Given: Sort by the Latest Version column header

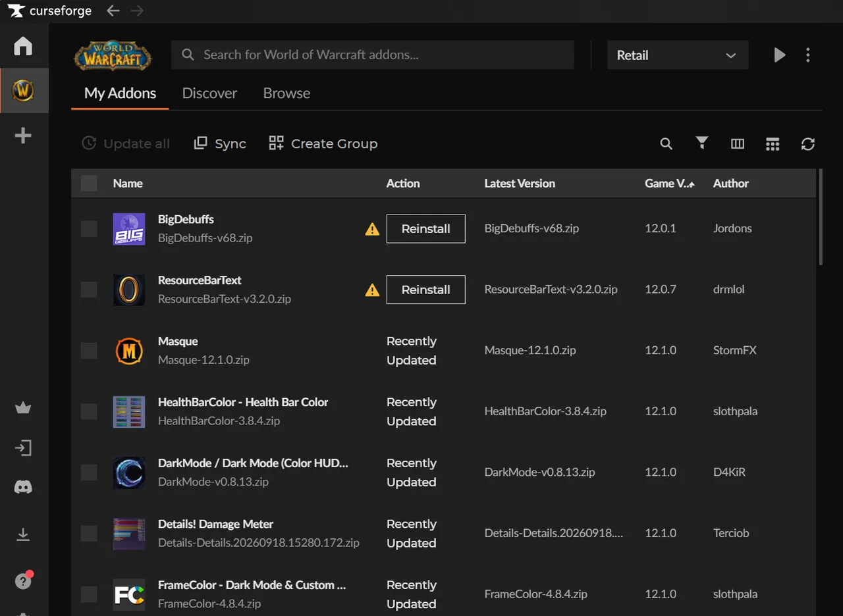Looking at the screenshot, I should [x=520, y=184].
